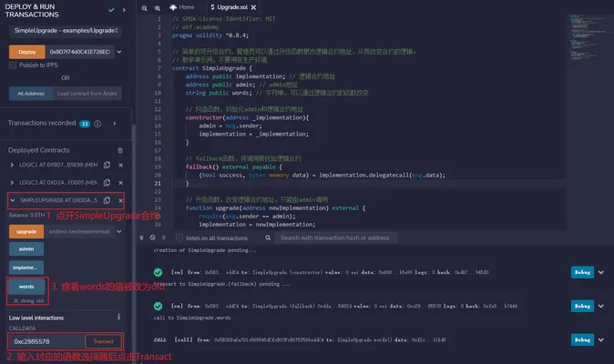Click the 'fallback() external payable {' code line
Image resolution: width=614 pixels, height=364 pixels.
234,167
